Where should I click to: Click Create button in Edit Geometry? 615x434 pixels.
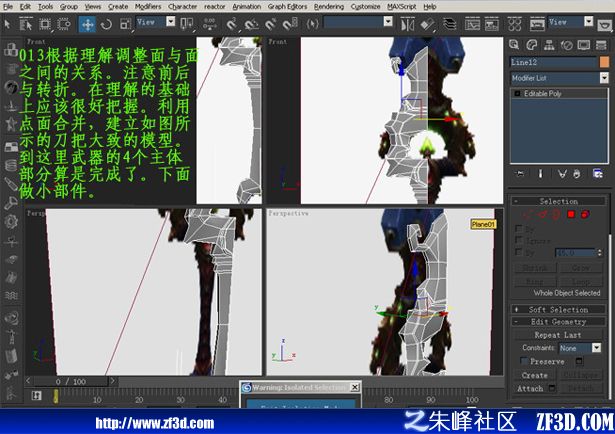[x=535, y=375]
